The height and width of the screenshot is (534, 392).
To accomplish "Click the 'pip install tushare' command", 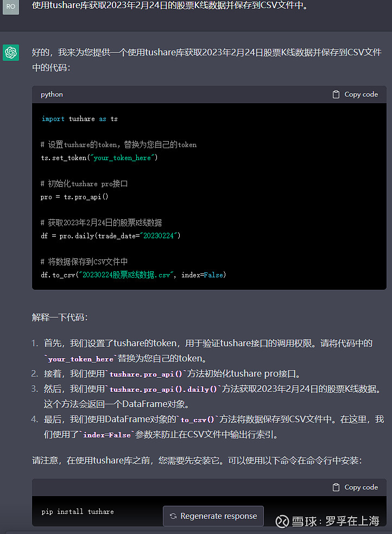I will coord(78,512).
